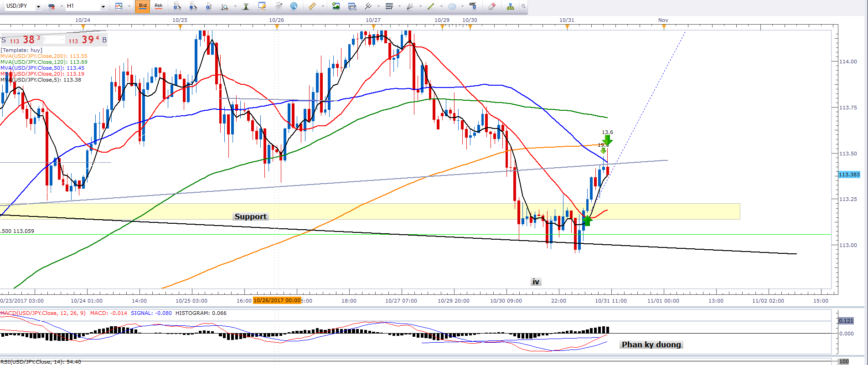This screenshot has height=365, width=868.
Task: Open the USD/JPY symbol dropdown
Action: click(x=38, y=6)
